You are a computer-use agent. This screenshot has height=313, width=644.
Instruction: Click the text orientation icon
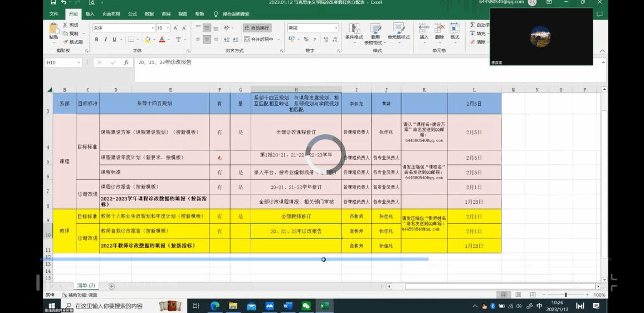point(226,28)
